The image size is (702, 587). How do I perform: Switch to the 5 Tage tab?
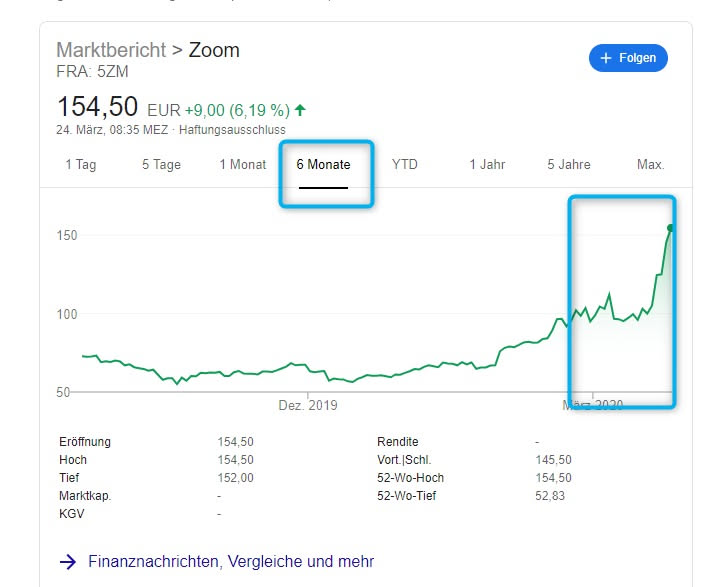tap(161, 164)
